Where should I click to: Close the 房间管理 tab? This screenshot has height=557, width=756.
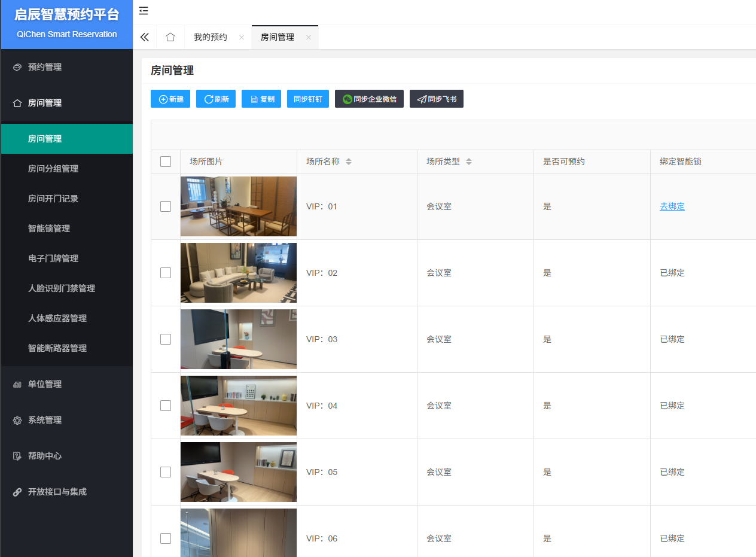(x=309, y=37)
